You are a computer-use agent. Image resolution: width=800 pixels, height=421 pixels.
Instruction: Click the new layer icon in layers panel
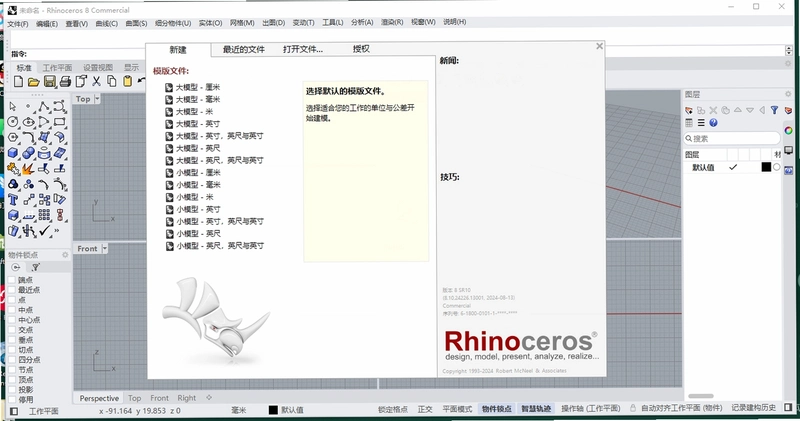point(689,110)
